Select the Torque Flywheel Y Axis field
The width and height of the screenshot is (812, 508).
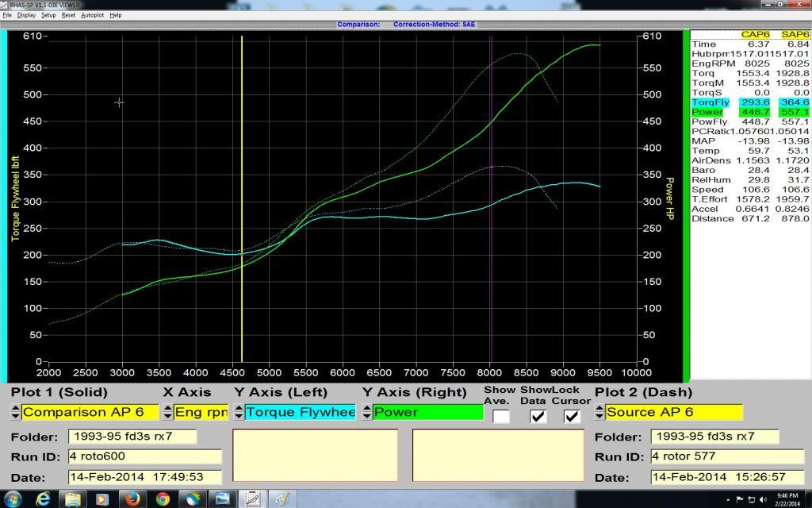click(x=301, y=412)
